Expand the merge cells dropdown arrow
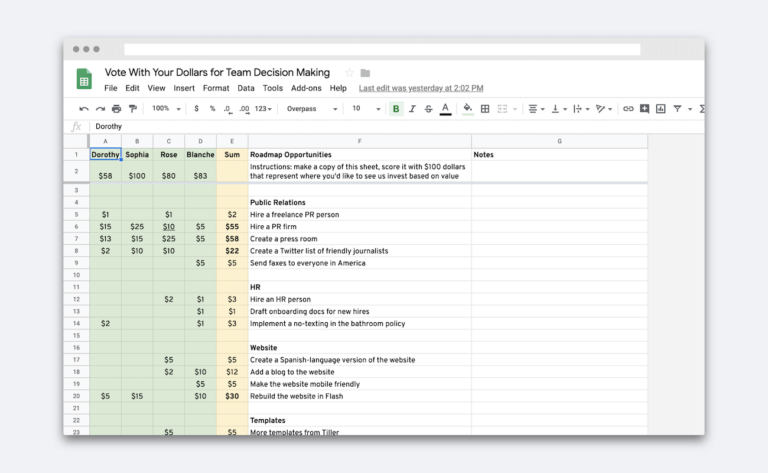768x473 pixels. tap(515, 109)
